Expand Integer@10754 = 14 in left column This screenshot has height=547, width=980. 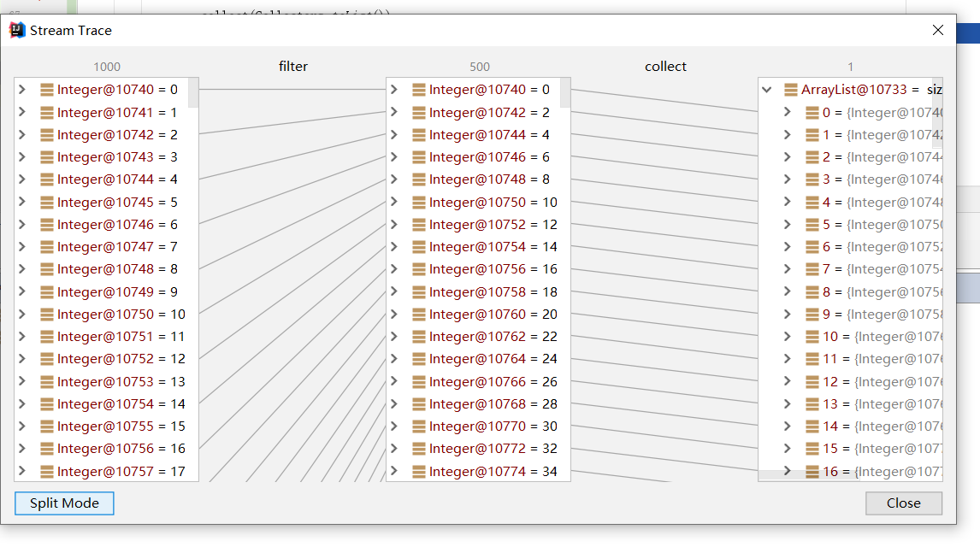pos(22,404)
